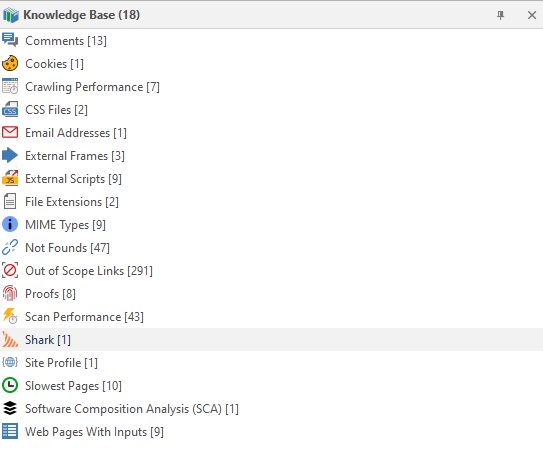Click the Software Composition Analysis layers icon
Image resolution: width=543 pixels, height=451 pixels.
click(10, 408)
